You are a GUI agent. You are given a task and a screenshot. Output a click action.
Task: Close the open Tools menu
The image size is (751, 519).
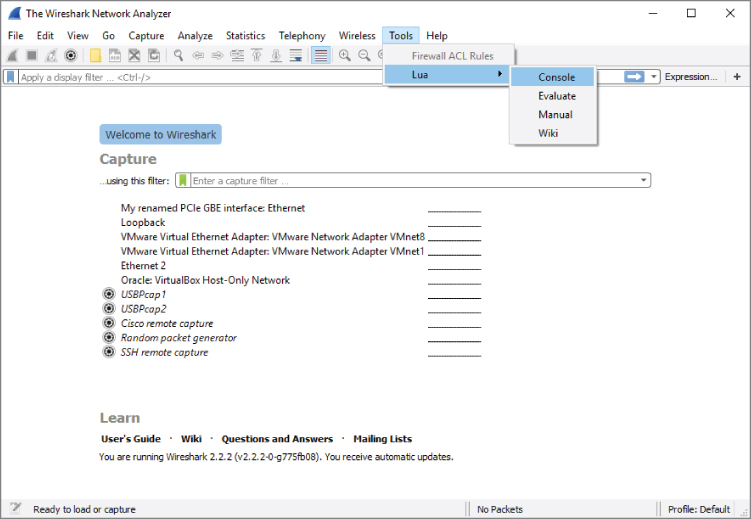pos(401,35)
